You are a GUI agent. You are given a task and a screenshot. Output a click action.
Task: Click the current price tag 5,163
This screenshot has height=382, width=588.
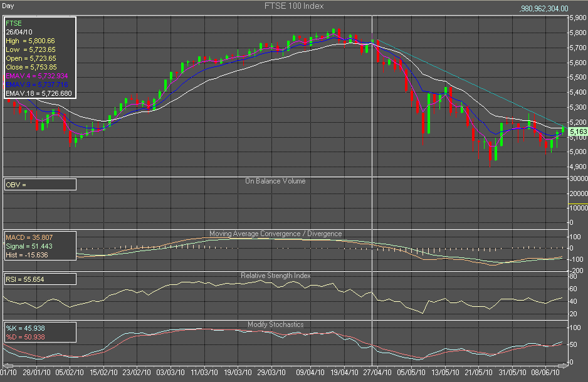(578, 132)
